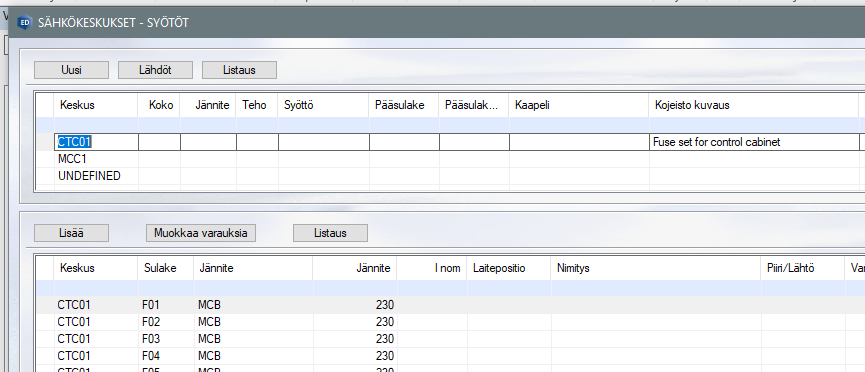
Task: Click Sulake filter field in lower table
Action: (x=165, y=288)
